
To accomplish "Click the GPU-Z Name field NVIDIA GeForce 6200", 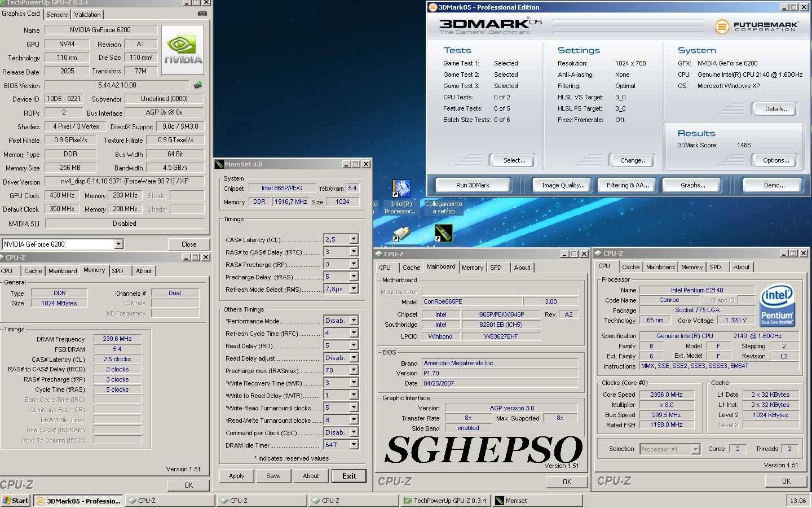I will 100,30.
